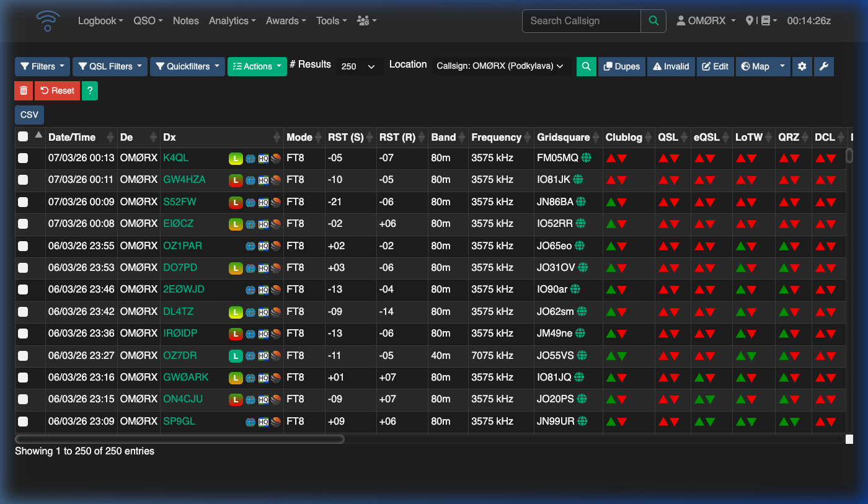Toggle the select-all checkbox in the header

pos(23,135)
